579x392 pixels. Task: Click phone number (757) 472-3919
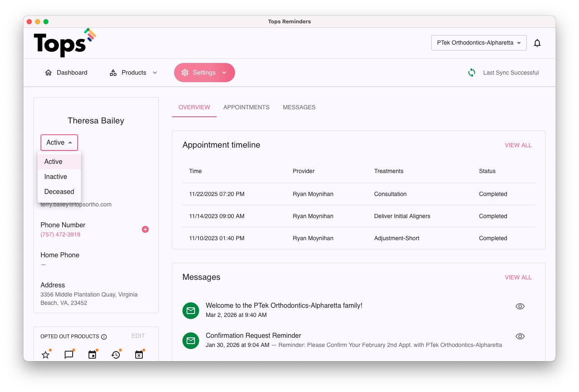pos(61,234)
